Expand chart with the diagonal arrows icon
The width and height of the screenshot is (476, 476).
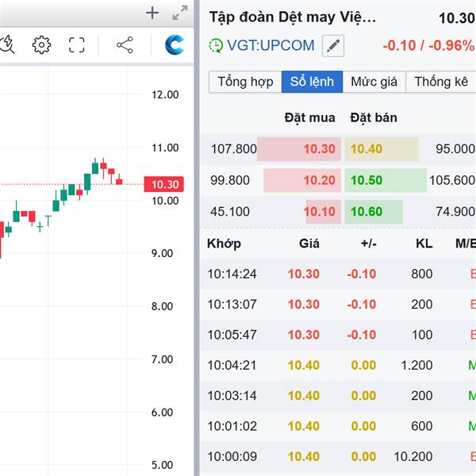point(180,13)
